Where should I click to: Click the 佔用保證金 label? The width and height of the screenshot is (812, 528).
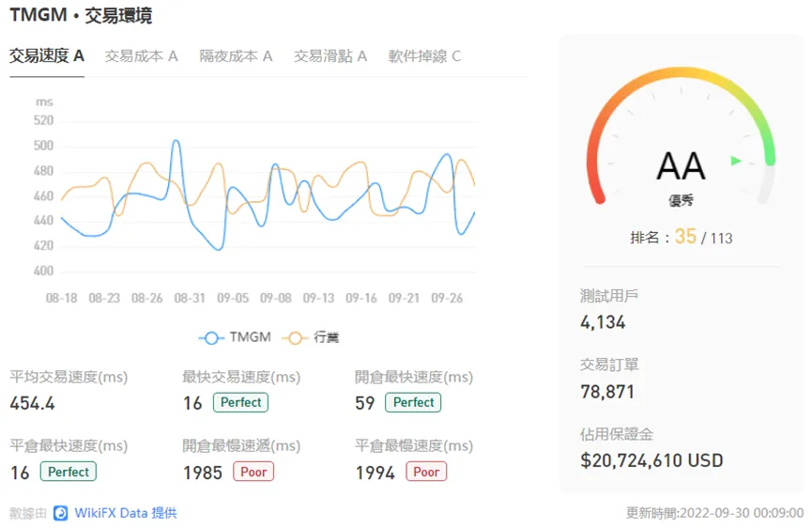[616, 434]
